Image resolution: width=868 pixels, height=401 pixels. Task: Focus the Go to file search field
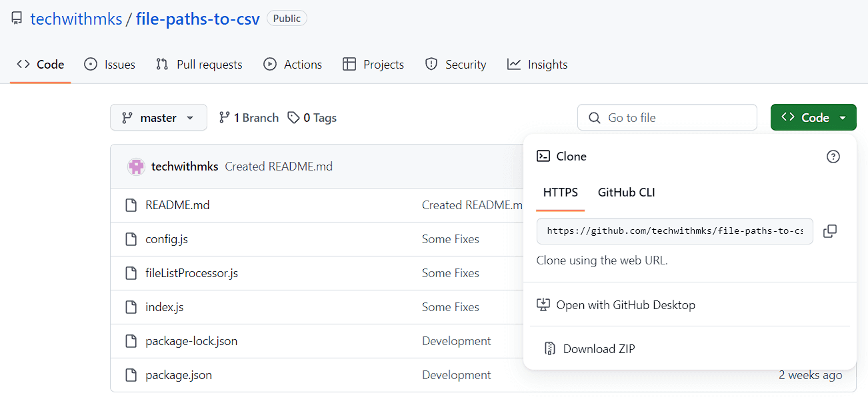[x=667, y=117]
